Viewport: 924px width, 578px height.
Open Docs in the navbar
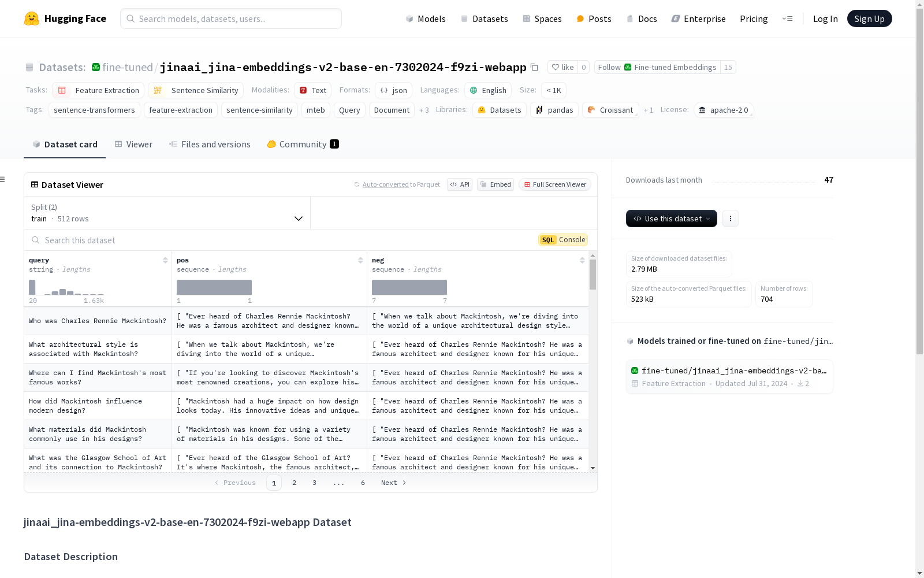(642, 18)
